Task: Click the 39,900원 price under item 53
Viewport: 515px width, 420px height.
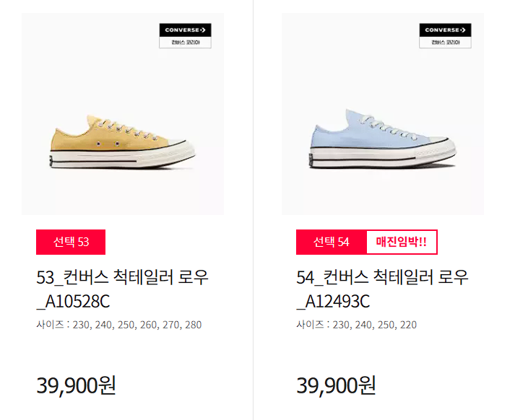Action: click(x=76, y=385)
